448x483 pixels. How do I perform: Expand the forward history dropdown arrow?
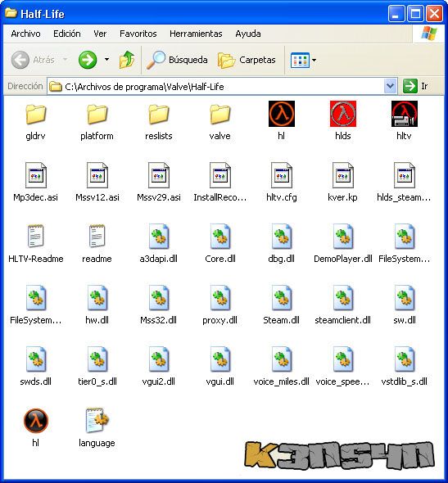click(x=106, y=60)
